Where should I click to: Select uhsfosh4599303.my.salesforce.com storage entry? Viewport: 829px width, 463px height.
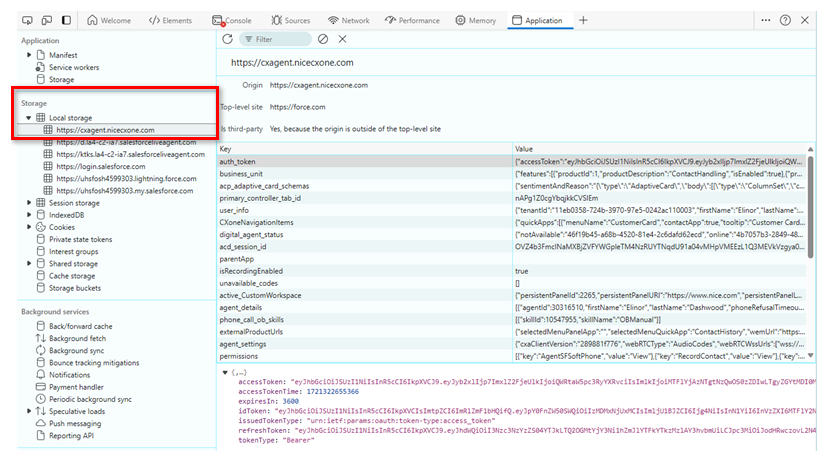click(125, 191)
